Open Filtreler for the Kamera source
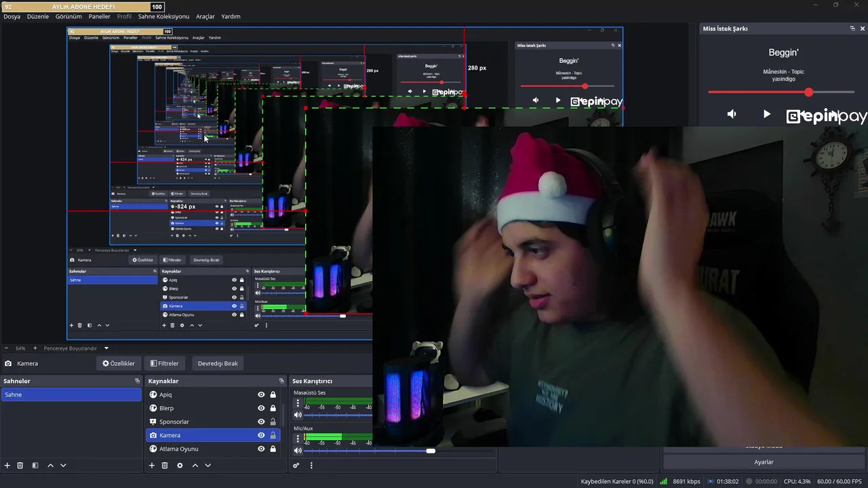Viewport: 868px width, 488px height. pos(165,363)
